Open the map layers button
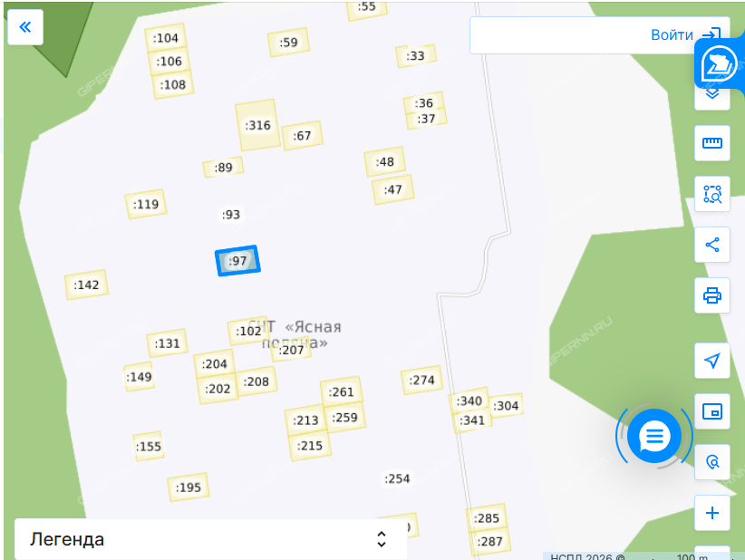Screen dimensions: 745x560 click(x=711, y=97)
